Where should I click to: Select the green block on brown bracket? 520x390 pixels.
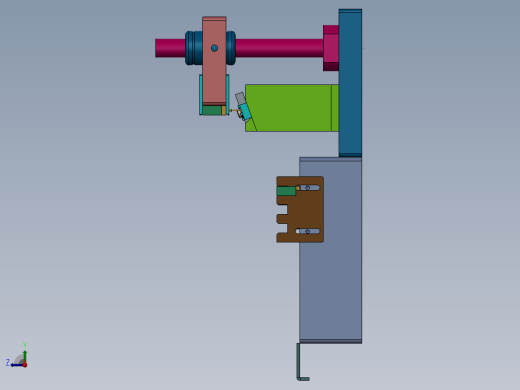pyautogui.click(x=286, y=191)
